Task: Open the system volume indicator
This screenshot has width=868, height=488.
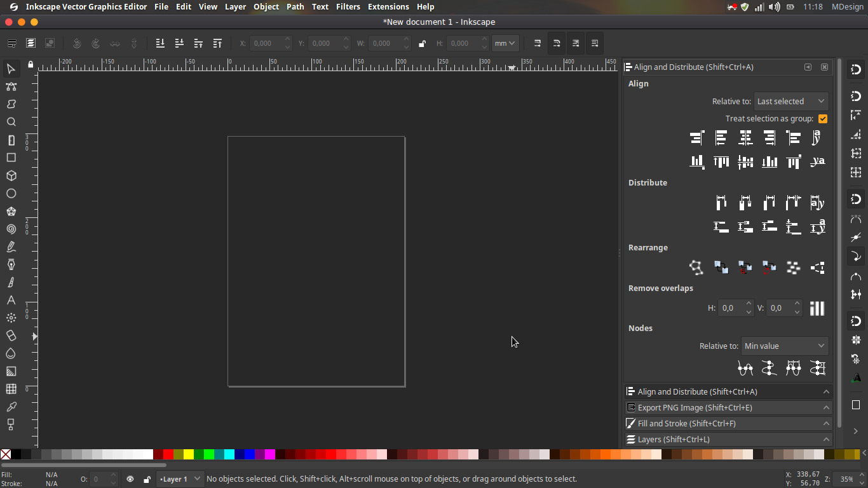Action: point(774,6)
